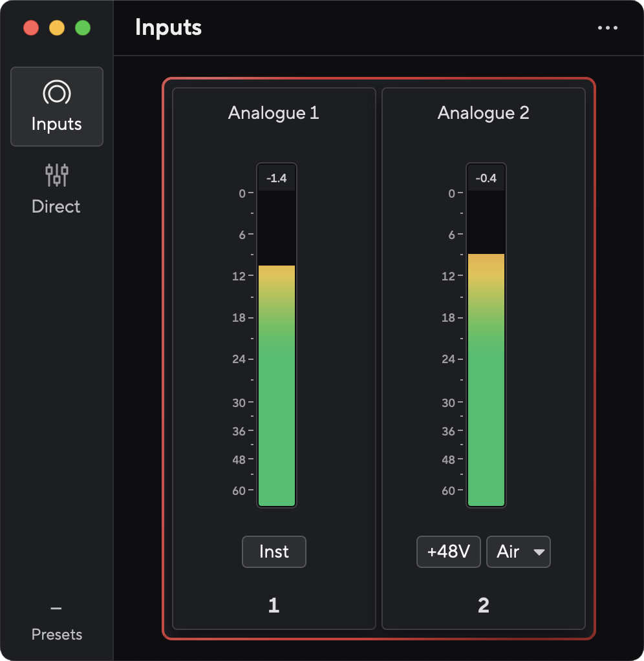Select the Analogue 2 channel strip

tap(483, 355)
